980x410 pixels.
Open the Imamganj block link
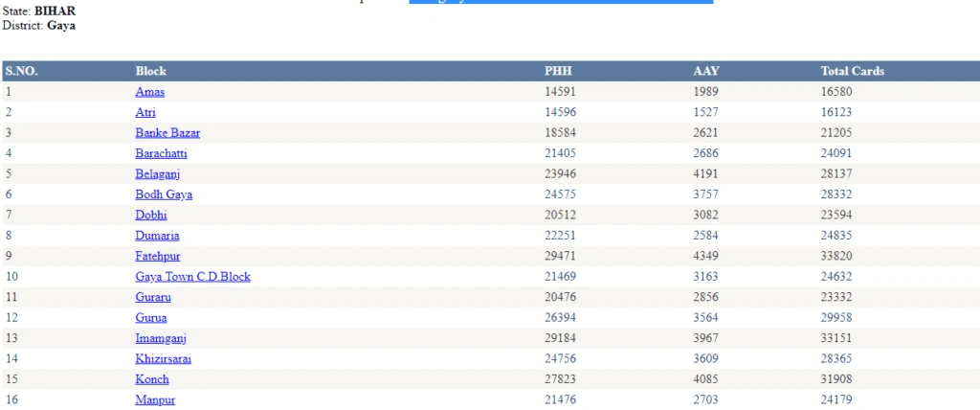(x=160, y=338)
